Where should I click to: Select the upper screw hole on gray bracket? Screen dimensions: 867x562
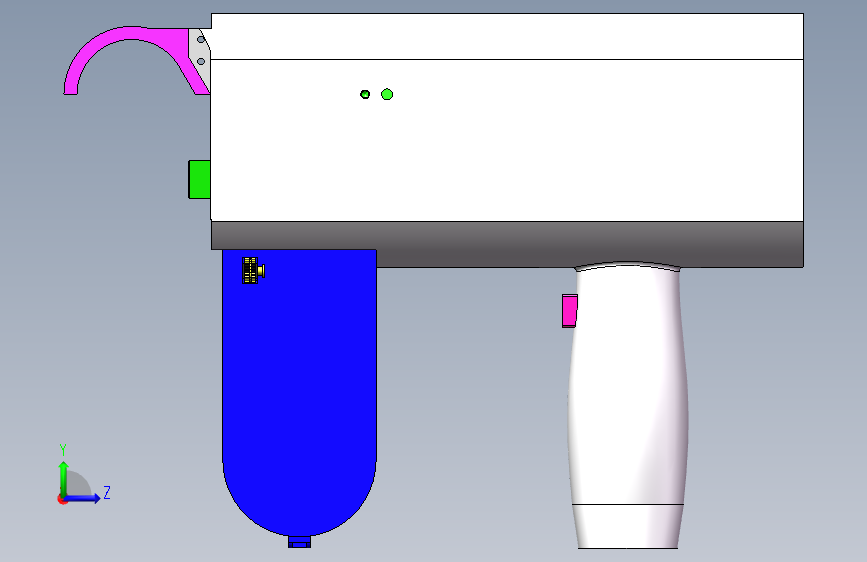tap(201, 39)
